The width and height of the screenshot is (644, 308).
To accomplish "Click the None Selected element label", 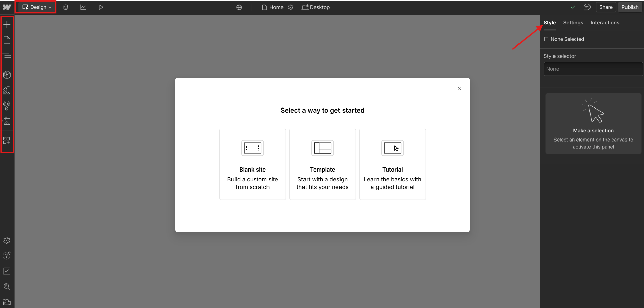I will click(564, 39).
